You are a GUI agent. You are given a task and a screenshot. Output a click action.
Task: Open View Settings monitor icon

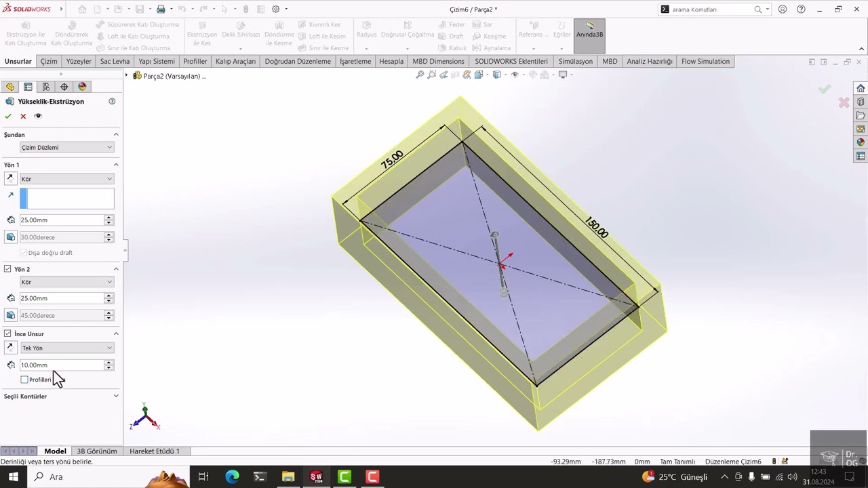[x=563, y=75]
